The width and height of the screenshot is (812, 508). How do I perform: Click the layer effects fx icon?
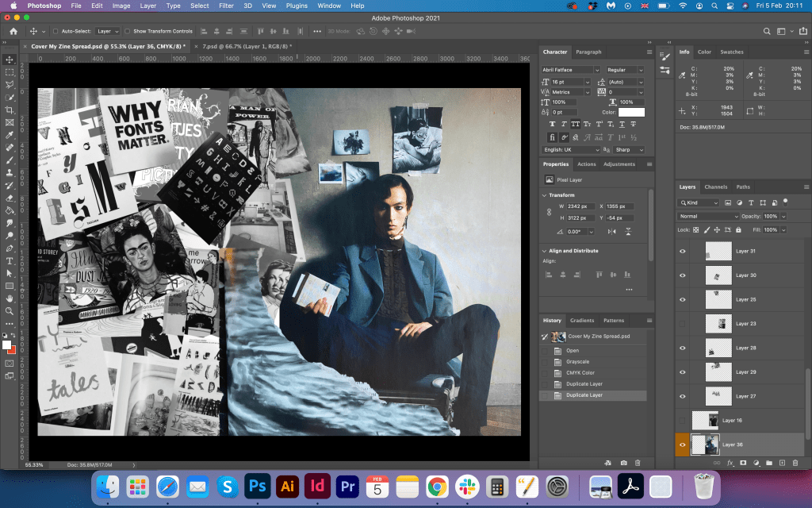coord(730,462)
